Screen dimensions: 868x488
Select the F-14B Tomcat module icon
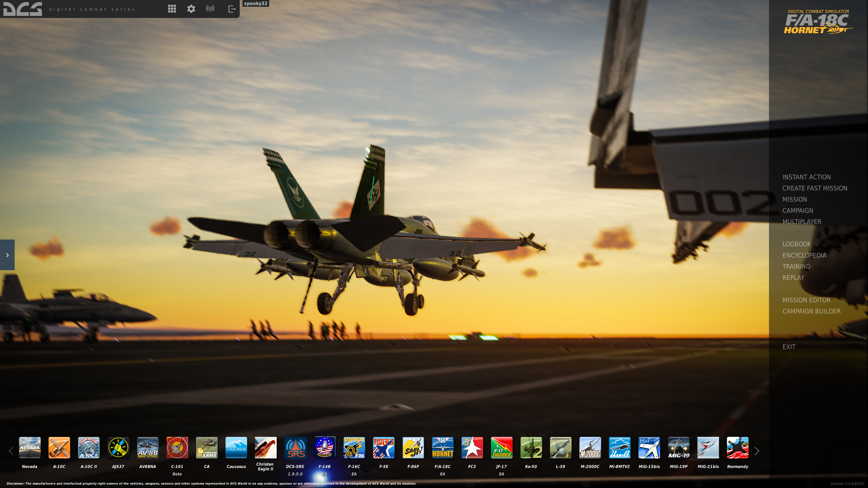pyautogui.click(x=324, y=447)
